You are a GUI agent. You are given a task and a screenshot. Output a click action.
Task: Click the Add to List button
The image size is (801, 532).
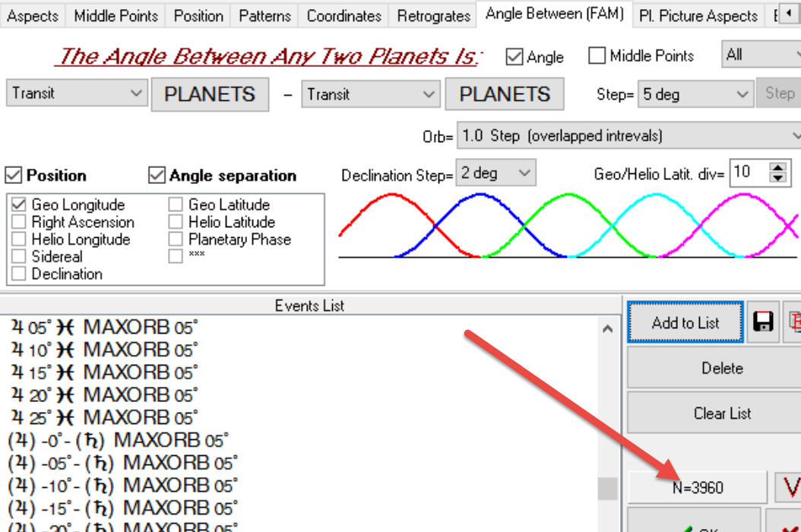pyautogui.click(x=685, y=322)
